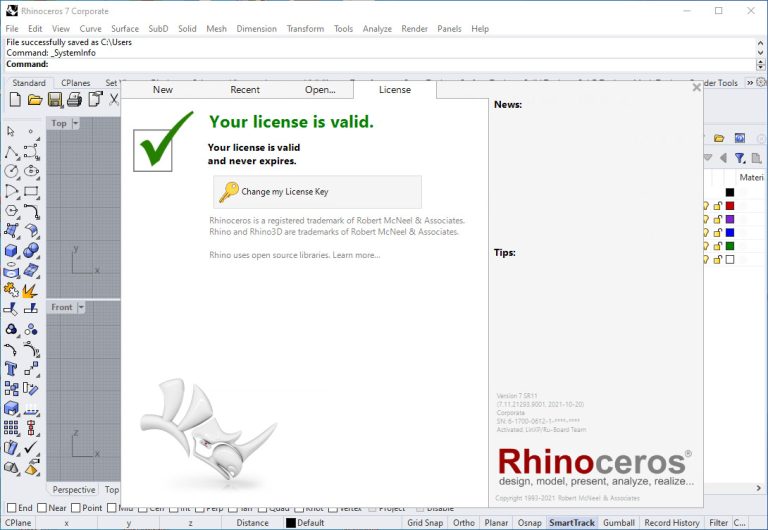This screenshot has height=530, width=768.
Task: Enable the Point object snap checkbox
Action: pos(76,508)
